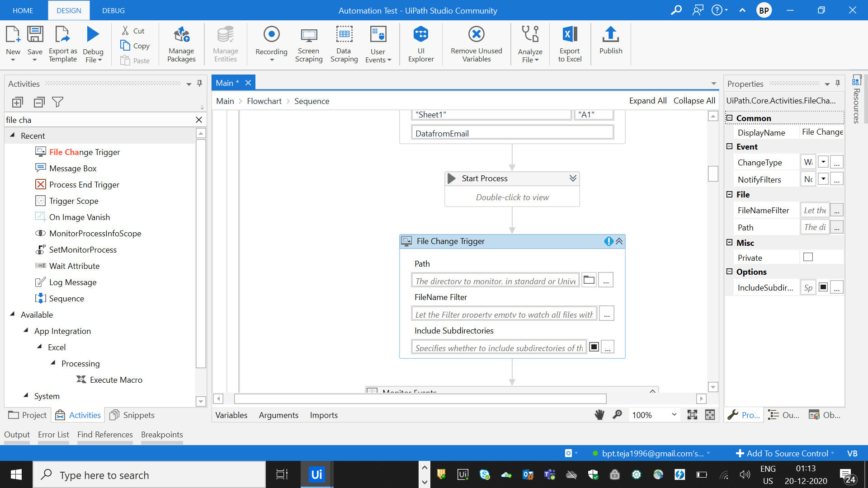868x488 pixels.
Task: Open NotifyFilters dropdown
Action: 823,179
